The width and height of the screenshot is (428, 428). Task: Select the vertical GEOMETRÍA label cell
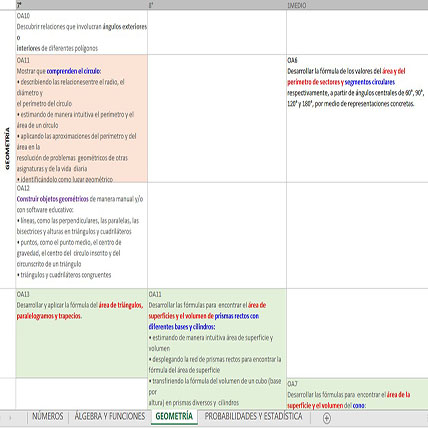[8, 149]
